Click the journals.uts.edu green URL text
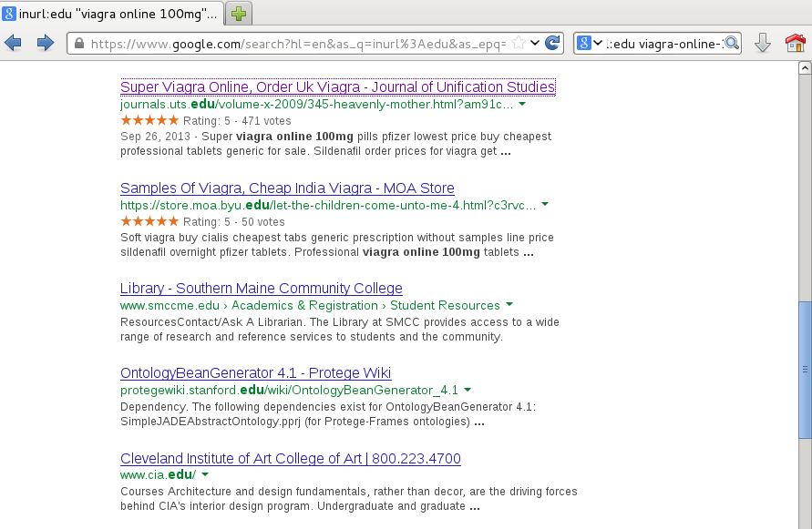Viewport: 812px width, 529px height. (316, 105)
